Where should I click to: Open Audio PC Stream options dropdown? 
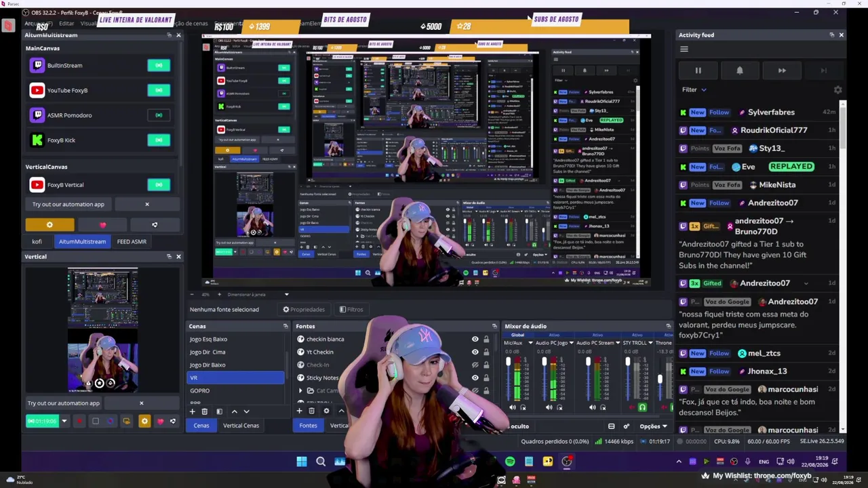[618, 343]
